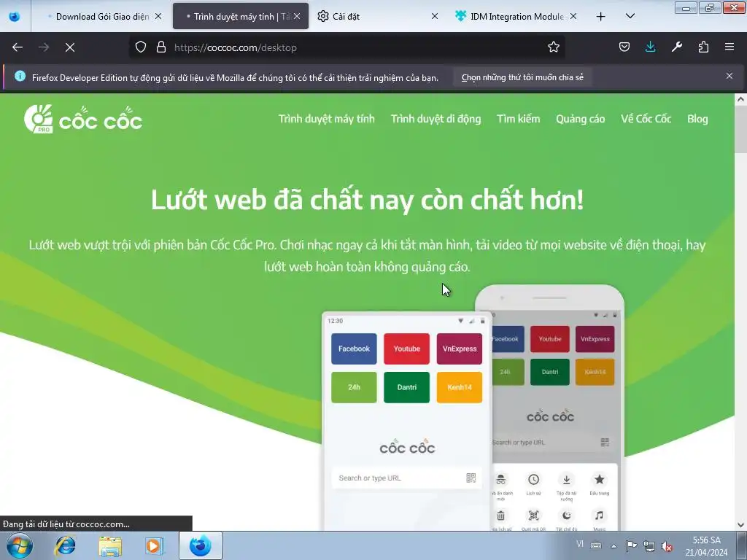Open the Tìm kiếm menu link
This screenshot has width=747, height=560.
[x=519, y=119]
